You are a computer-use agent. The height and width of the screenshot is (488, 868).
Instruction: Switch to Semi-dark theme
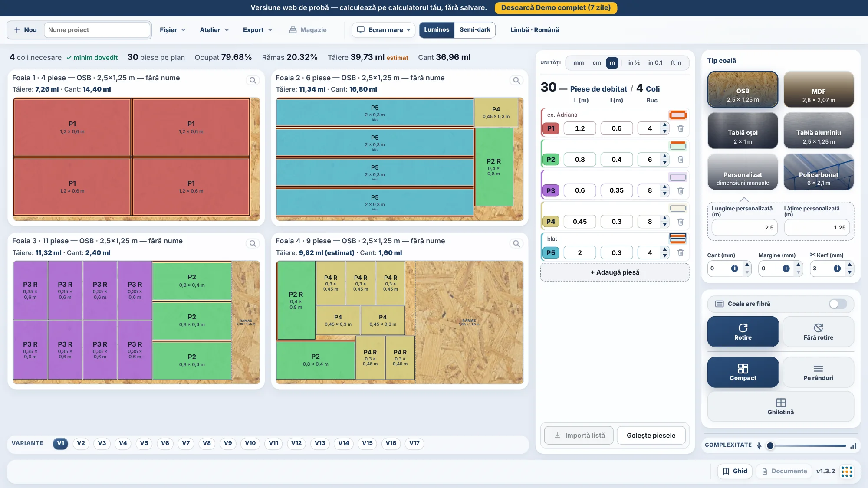click(475, 30)
